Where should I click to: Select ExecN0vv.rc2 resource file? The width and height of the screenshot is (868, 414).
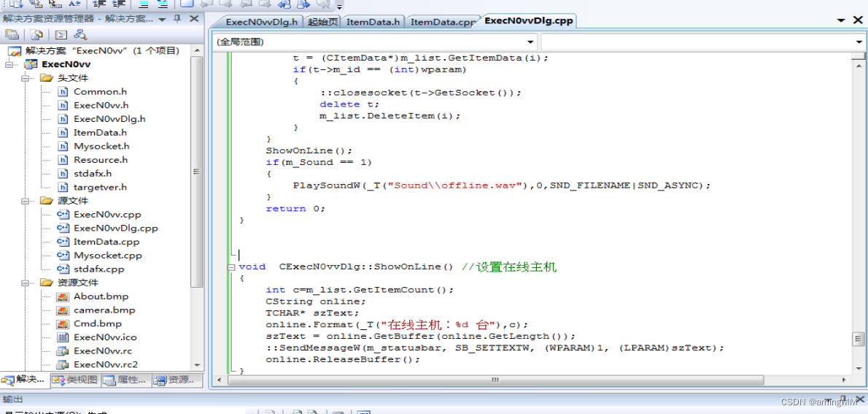tap(104, 364)
